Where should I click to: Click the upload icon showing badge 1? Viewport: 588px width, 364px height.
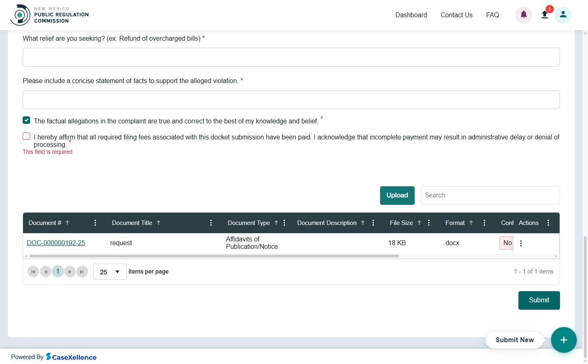(544, 15)
